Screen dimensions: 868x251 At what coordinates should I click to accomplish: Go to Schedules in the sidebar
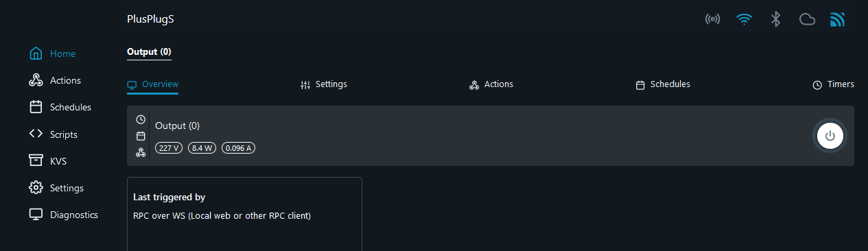point(60,107)
